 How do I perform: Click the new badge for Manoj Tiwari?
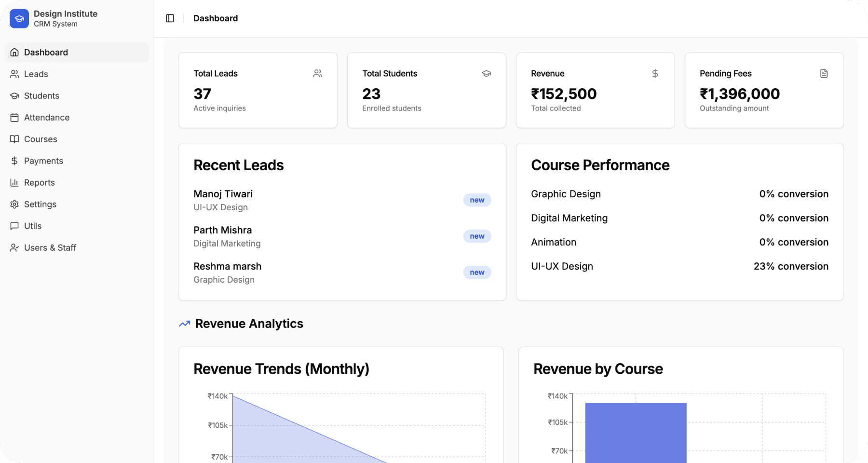pyautogui.click(x=477, y=200)
